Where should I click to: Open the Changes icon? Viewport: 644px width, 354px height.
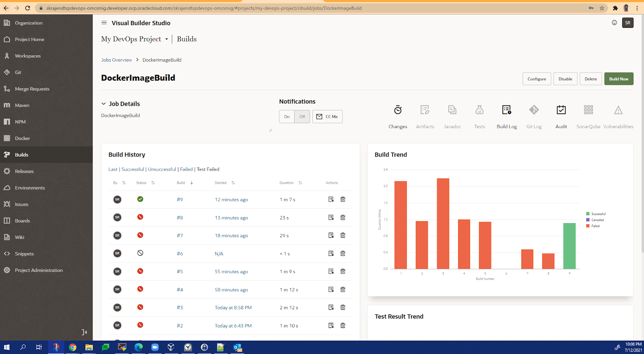point(398,110)
